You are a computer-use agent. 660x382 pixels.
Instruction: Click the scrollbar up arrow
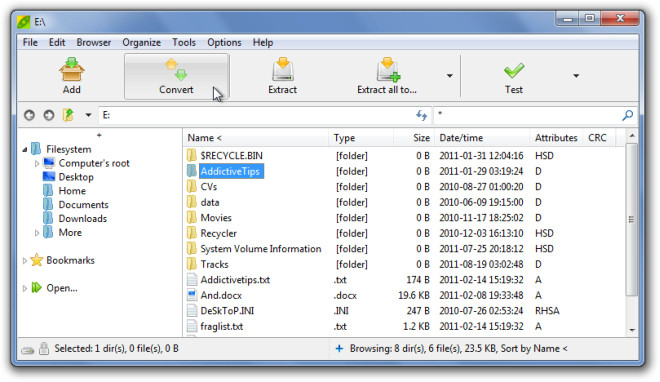[631, 135]
